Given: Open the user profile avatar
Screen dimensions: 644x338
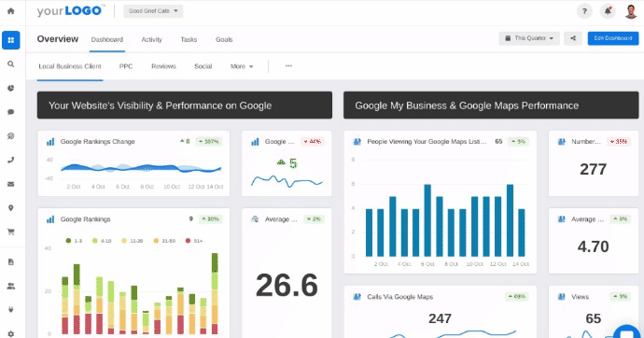Looking at the screenshot, I should (x=630, y=11).
